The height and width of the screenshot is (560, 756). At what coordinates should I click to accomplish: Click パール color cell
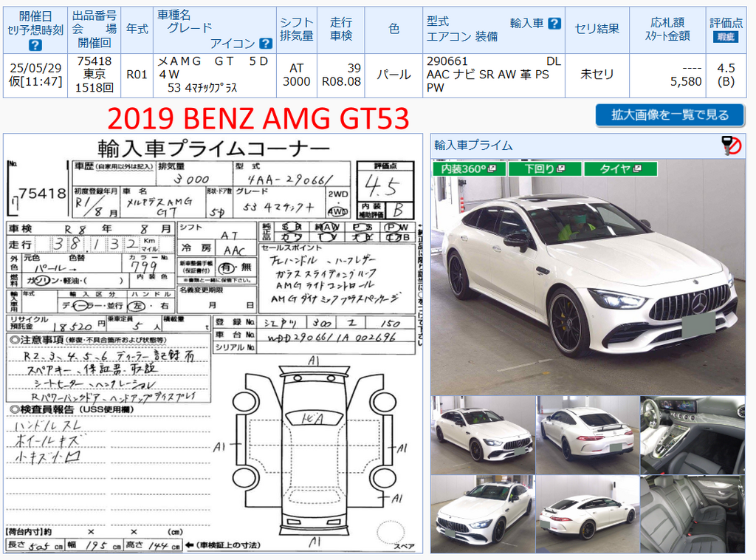394,75
